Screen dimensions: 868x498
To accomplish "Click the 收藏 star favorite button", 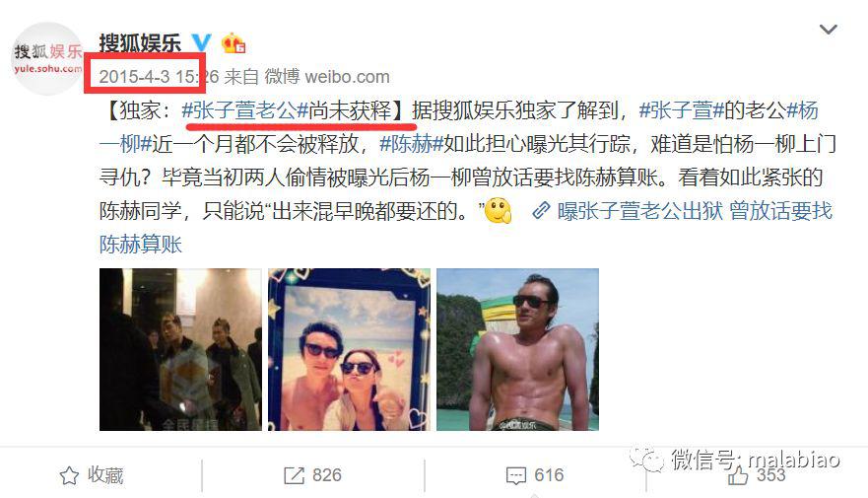I will pyautogui.click(x=92, y=475).
